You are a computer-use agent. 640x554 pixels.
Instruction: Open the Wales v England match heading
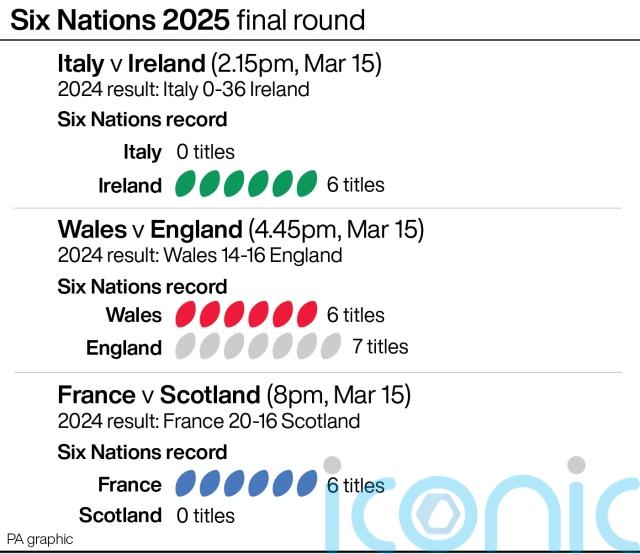[x=241, y=229]
